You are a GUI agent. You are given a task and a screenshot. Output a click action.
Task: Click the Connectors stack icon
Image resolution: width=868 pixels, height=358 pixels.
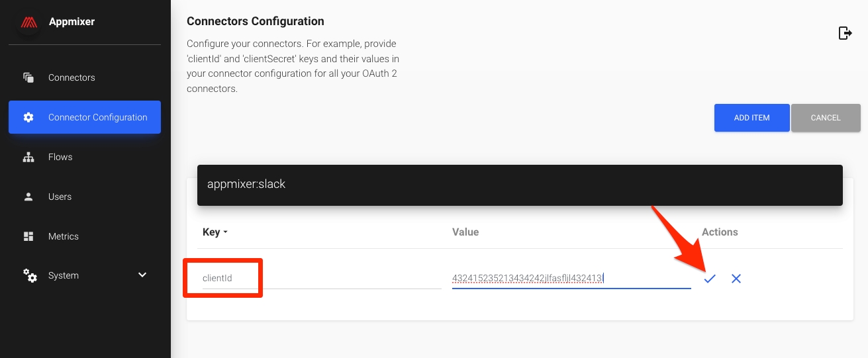click(28, 77)
